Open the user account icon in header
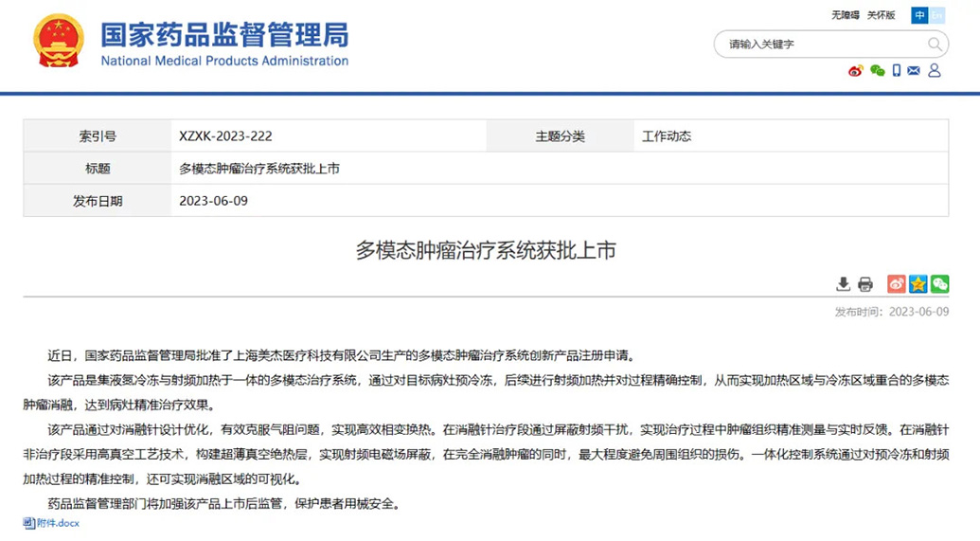Screen dimensions: 980x541 (935, 71)
